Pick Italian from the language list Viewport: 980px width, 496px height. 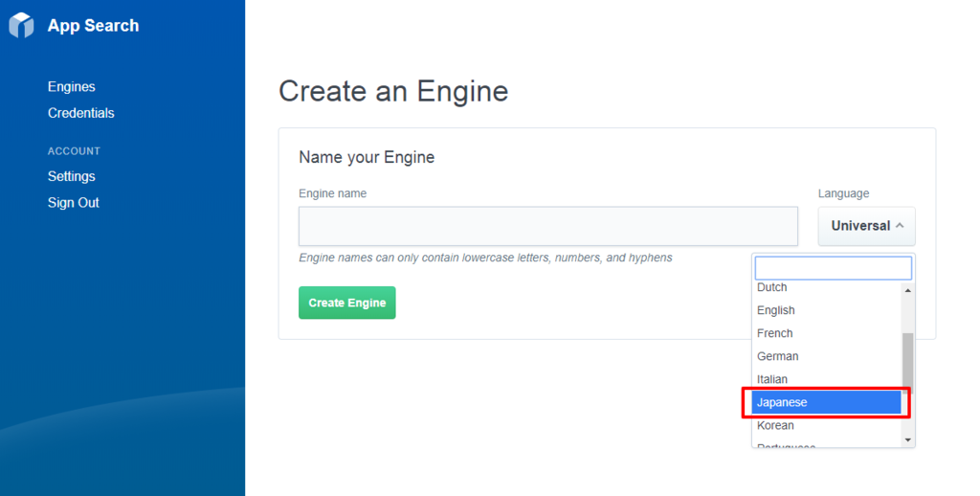coord(826,380)
